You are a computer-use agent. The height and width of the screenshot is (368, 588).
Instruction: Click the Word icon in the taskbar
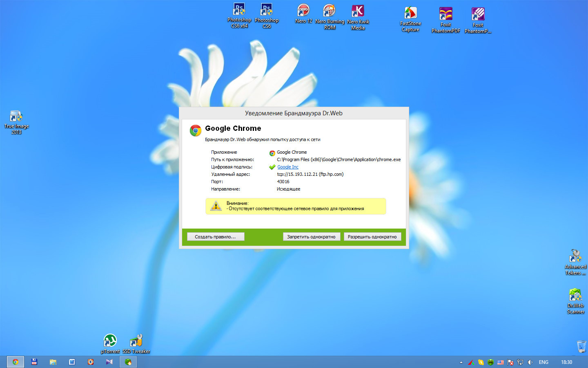pos(72,362)
